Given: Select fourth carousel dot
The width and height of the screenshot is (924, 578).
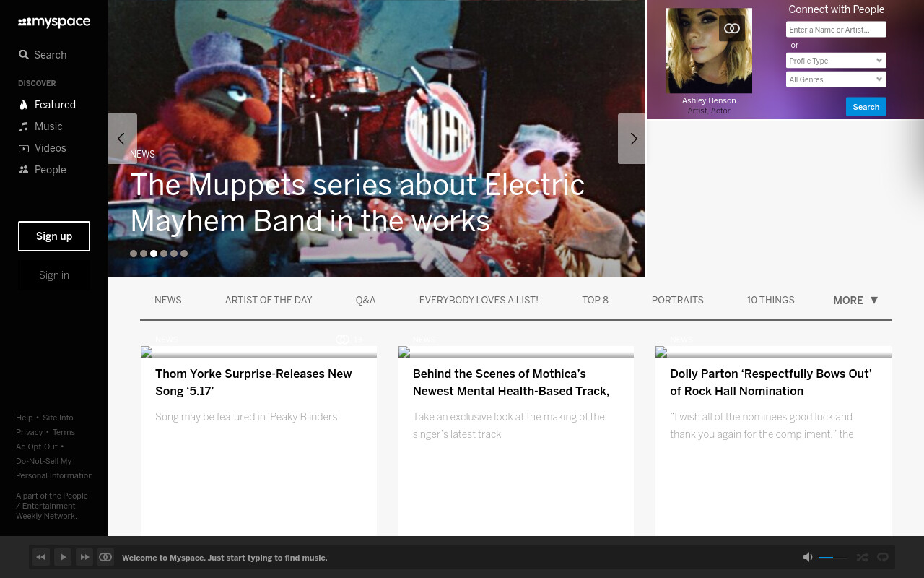Looking at the screenshot, I should pos(164,254).
